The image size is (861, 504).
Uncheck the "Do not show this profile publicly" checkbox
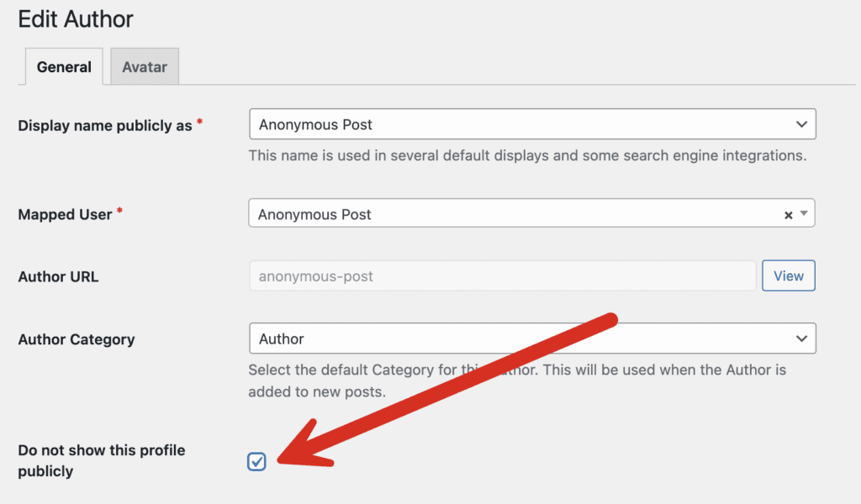[257, 461]
